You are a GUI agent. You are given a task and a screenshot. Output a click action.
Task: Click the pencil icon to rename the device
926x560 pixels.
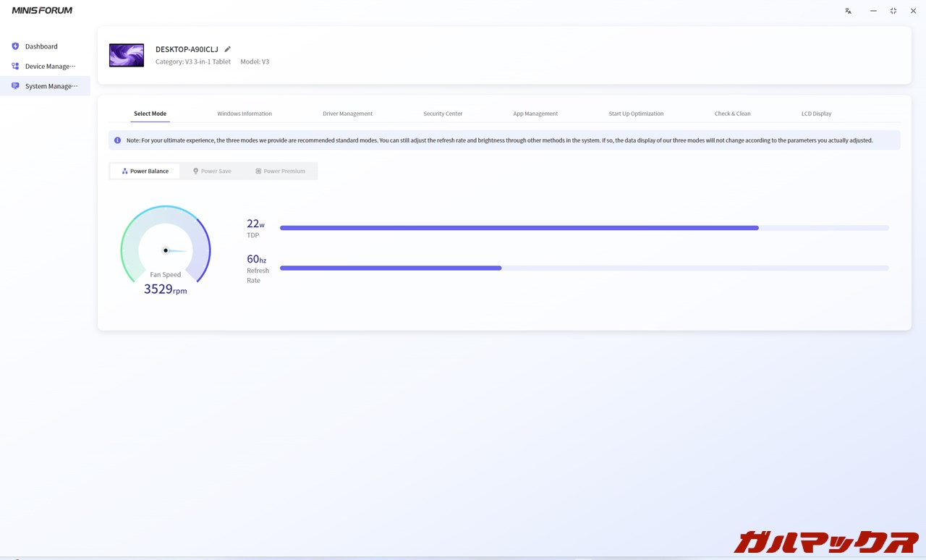tap(227, 49)
